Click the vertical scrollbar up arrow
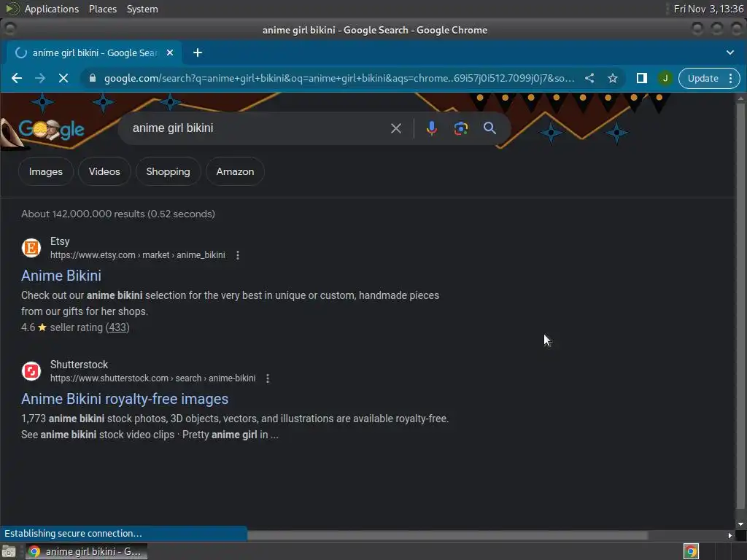 740,98
